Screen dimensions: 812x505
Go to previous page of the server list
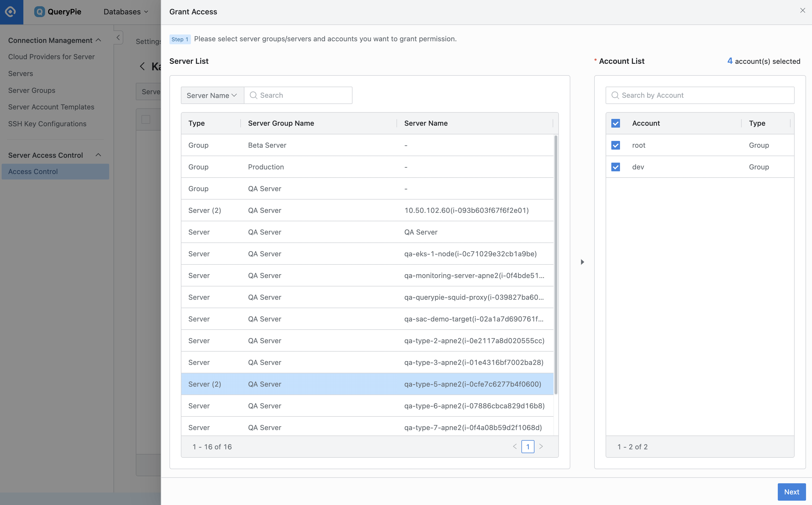[515, 447]
